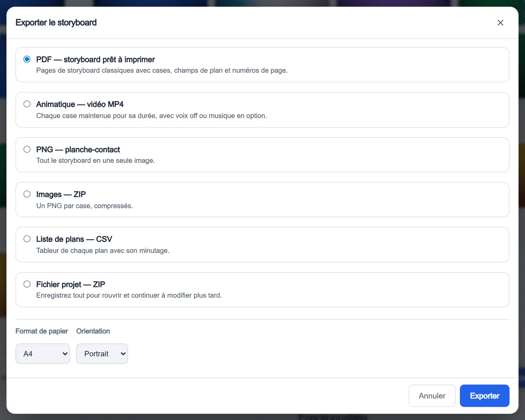
Task: Click the text 'Pages de storyboard classiques avec cases'
Action: tap(103, 70)
